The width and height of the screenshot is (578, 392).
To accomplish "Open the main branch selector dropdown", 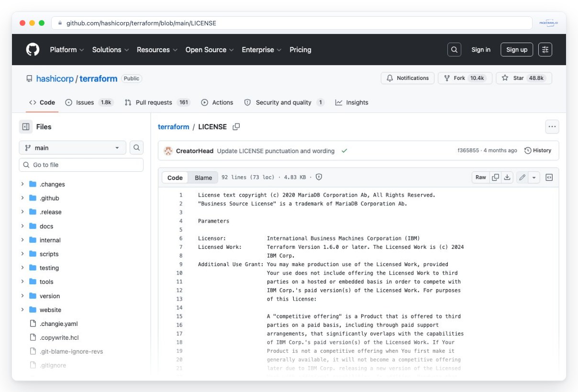I will click(x=73, y=148).
